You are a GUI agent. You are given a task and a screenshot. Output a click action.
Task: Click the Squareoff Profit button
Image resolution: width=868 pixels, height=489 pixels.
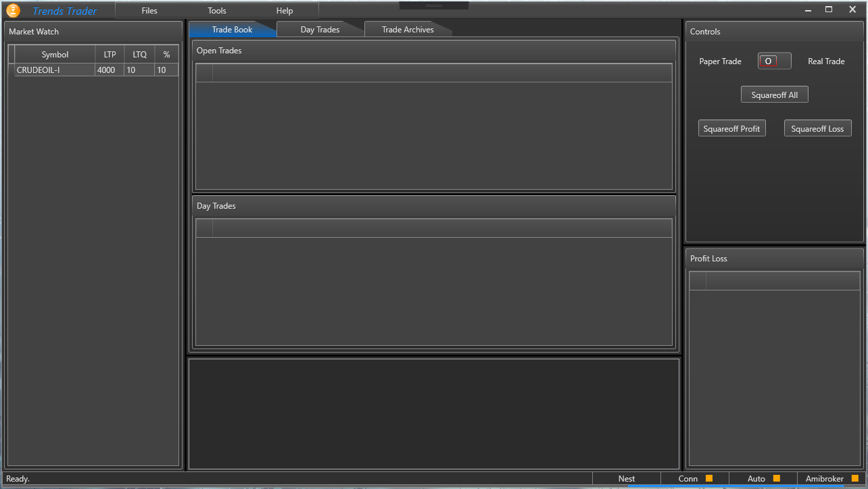[x=732, y=128]
